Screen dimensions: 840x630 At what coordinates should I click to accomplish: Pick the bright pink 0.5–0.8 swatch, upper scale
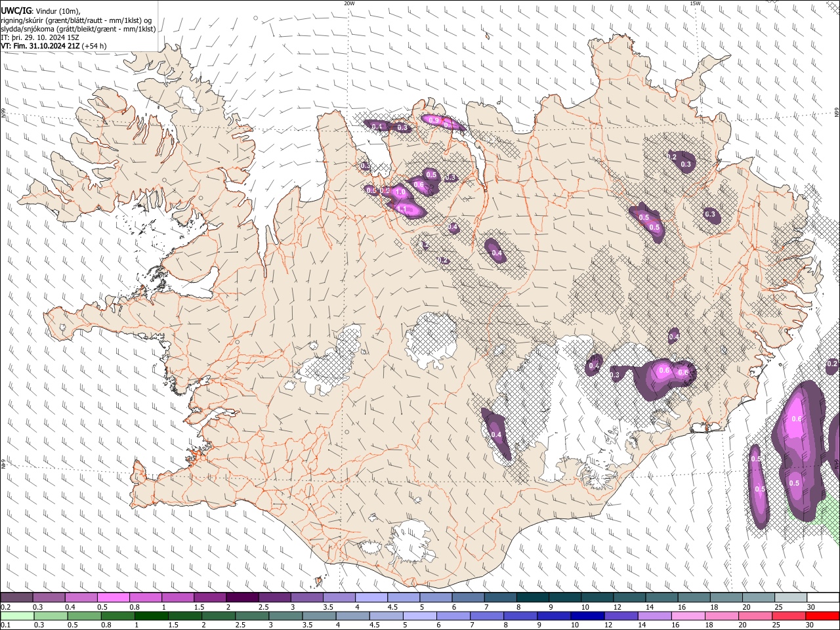113,598
